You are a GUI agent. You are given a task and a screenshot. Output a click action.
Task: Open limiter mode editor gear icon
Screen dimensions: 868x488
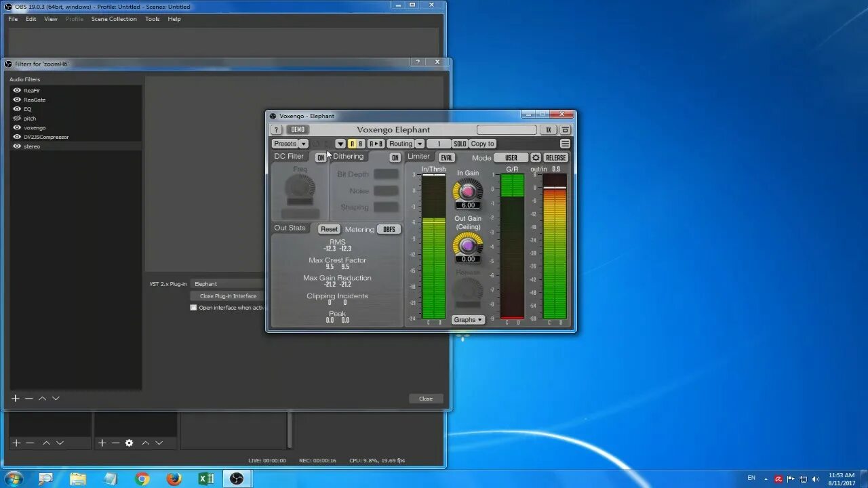click(x=536, y=157)
